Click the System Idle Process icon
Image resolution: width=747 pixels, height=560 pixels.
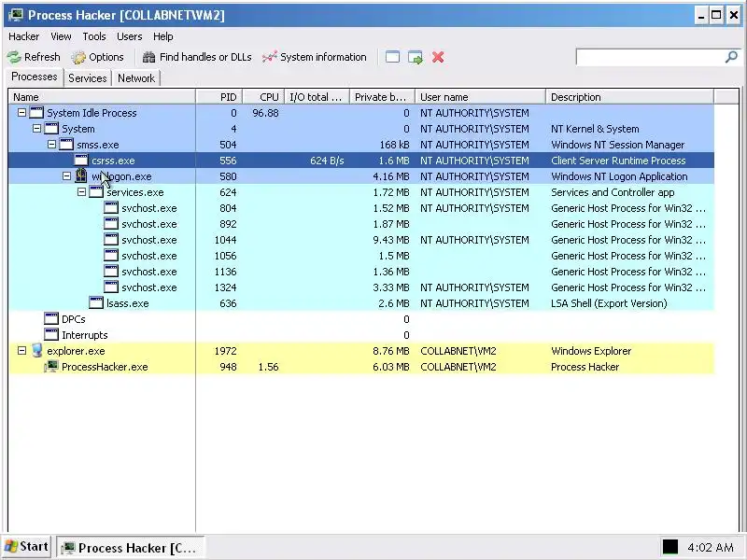click(x=36, y=112)
